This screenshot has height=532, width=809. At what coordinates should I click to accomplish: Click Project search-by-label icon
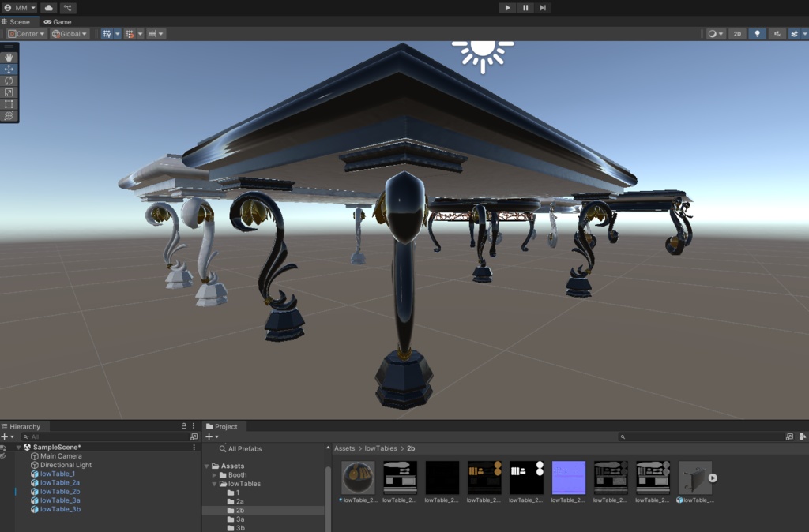coord(803,436)
